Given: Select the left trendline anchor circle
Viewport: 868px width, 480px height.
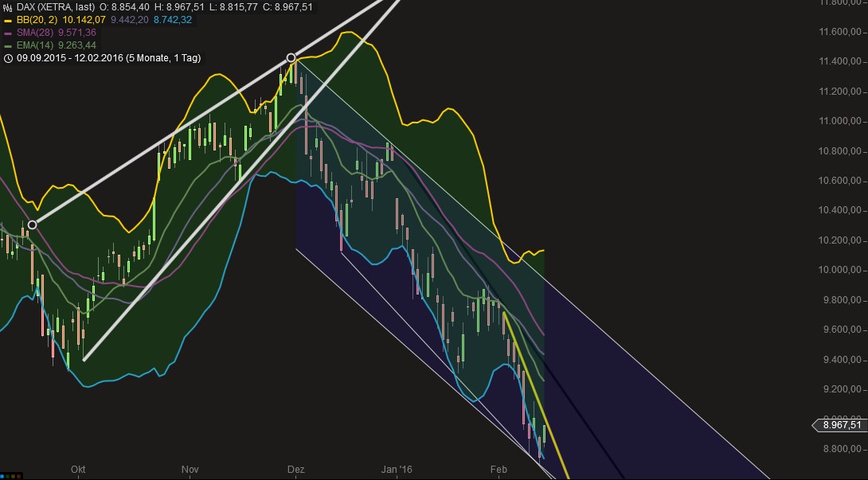Looking at the screenshot, I should click(31, 224).
